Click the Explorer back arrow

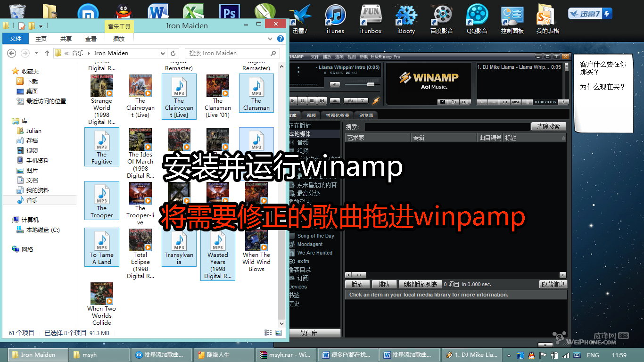pos(12,53)
